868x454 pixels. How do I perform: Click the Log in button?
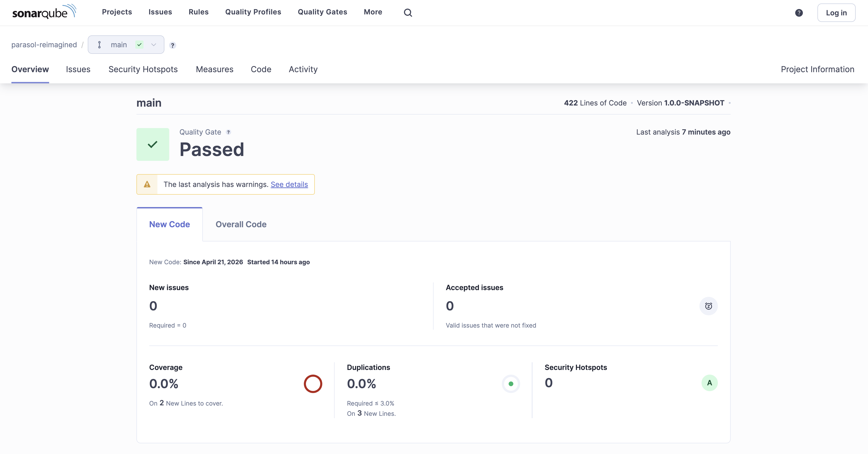coord(836,13)
